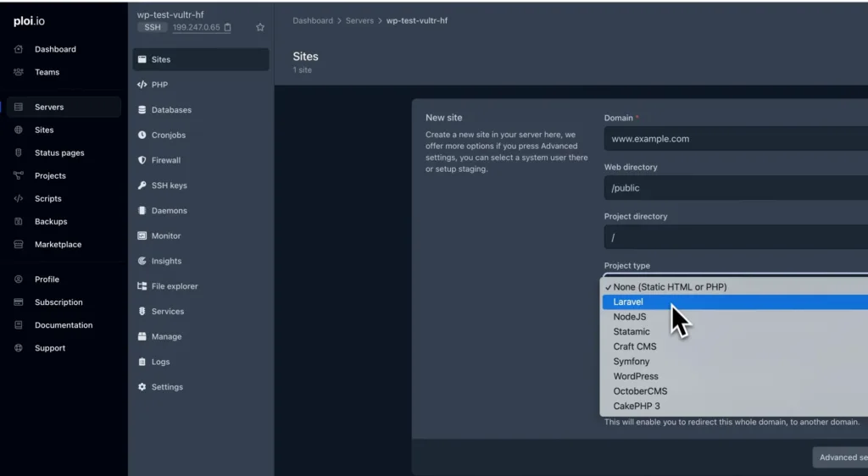Click the Status pages shield icon
868x476 pixels.
point(19,152)
